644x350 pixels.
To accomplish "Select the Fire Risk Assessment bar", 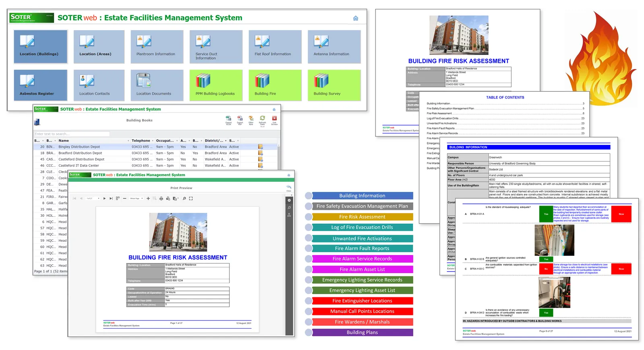I will (362, 217).
